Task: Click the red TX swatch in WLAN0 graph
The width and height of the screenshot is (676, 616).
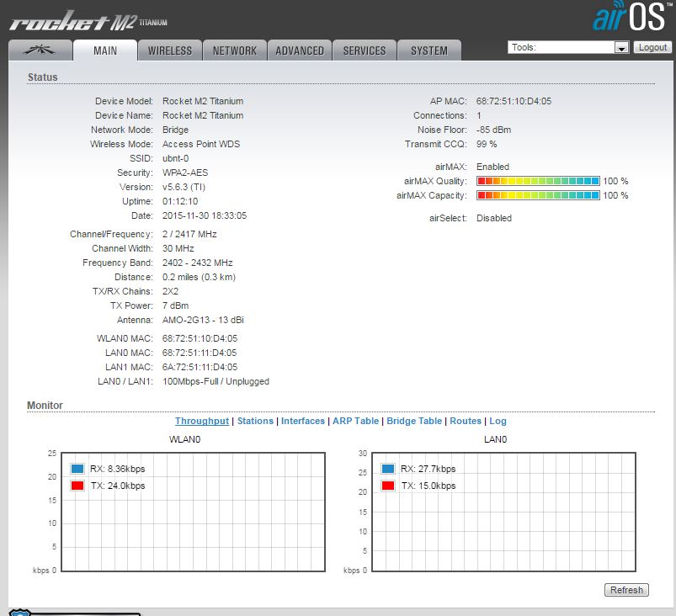Action: coord(77,486)
